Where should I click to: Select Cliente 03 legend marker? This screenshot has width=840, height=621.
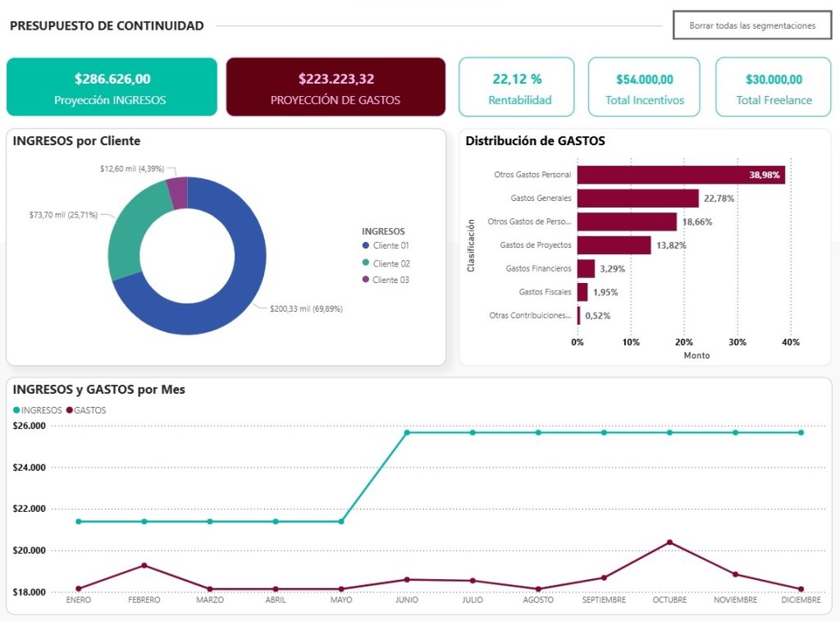click(x=366, y=281)
